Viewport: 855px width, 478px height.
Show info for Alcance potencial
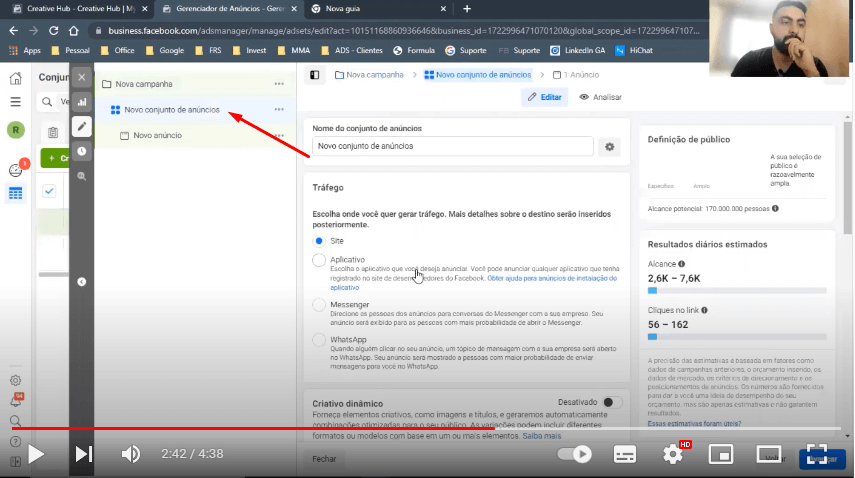click(775, 208)
